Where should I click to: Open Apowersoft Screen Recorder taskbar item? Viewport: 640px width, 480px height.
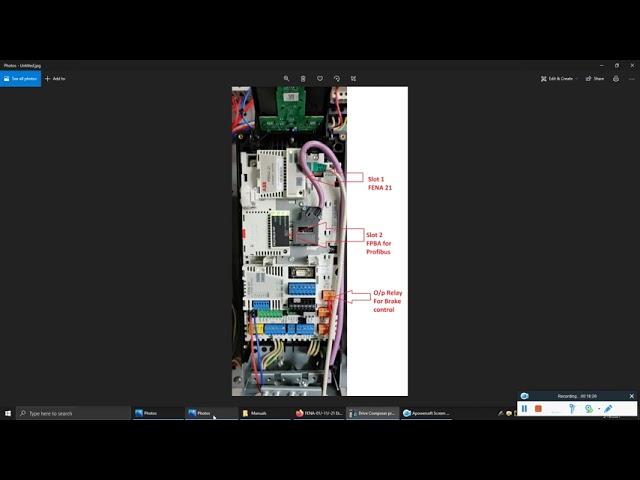coord(427,413)
